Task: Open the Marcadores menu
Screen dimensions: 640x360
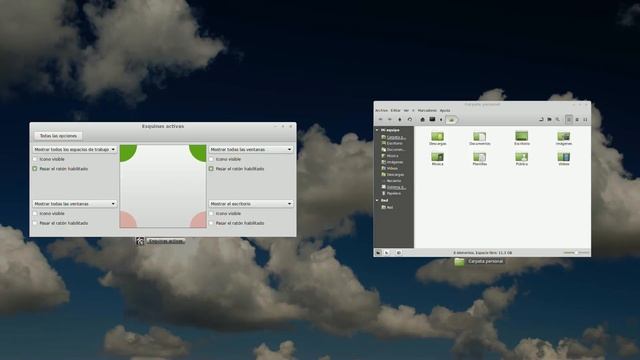Action: click(427, 110)
